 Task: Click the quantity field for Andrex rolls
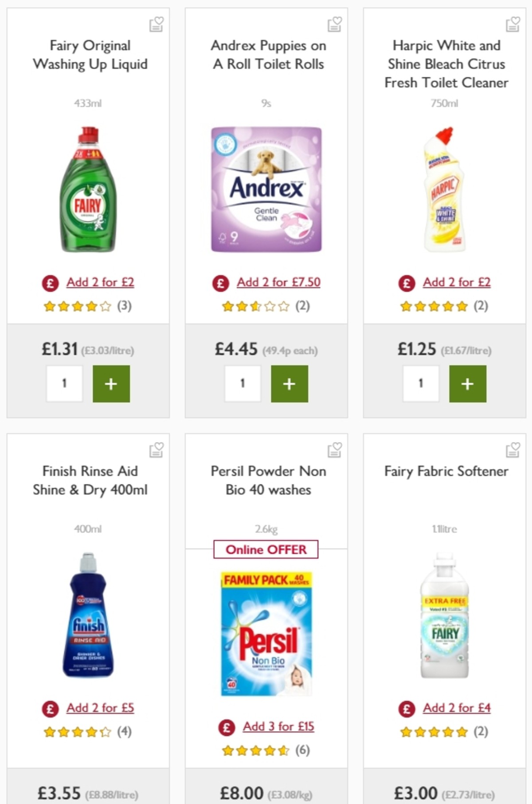pyautogui.click(x=242, y=384)
